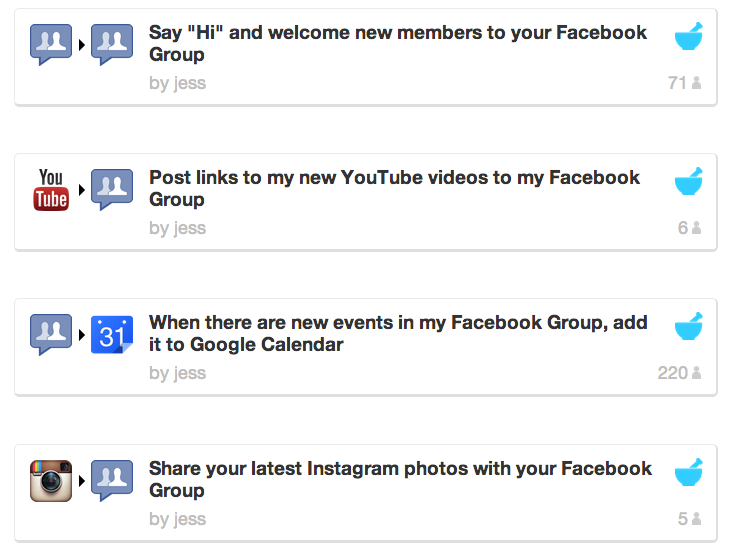This screenshot has width=736, height=558.
Task: Click Facebook Groups trigger icon in welcome recipe
Action: 51,45
